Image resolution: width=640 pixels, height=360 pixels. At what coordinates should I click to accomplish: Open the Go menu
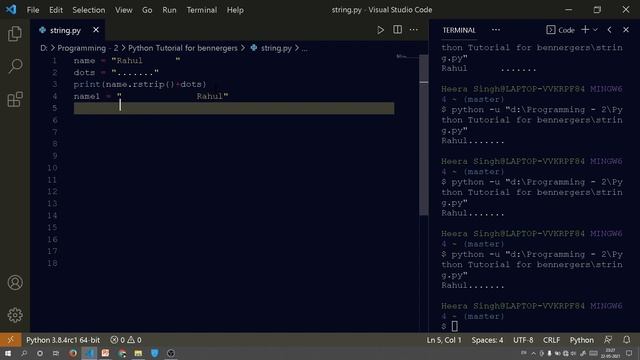click(147, 10)
